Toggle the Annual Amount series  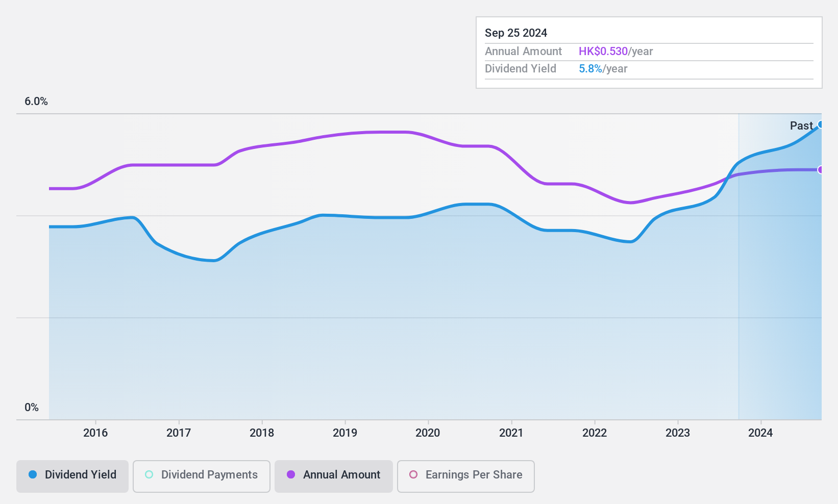click(334, 476)
